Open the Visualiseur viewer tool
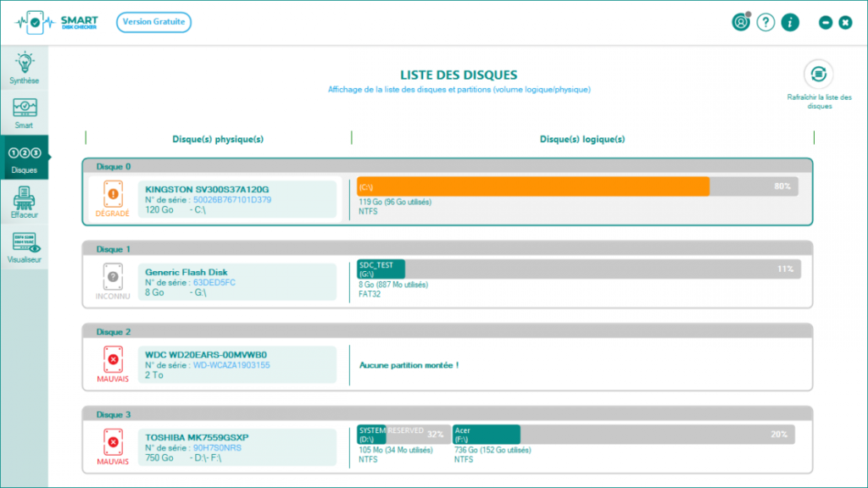The image size is (868, 488). click(25, 247)
